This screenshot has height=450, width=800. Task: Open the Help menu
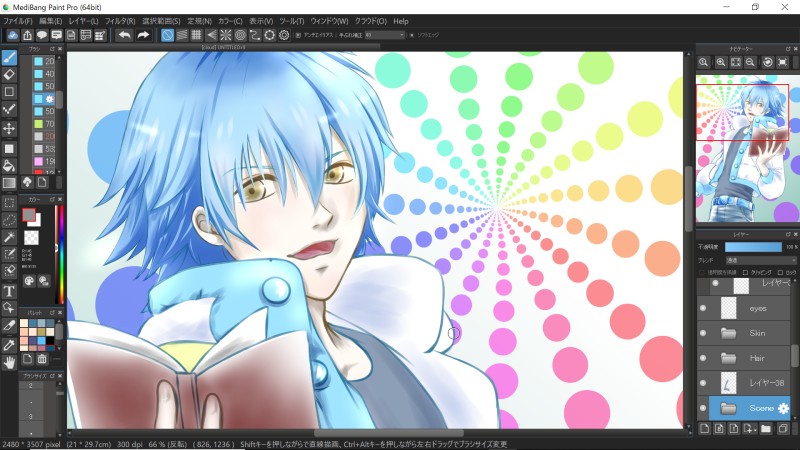(401, 21)
